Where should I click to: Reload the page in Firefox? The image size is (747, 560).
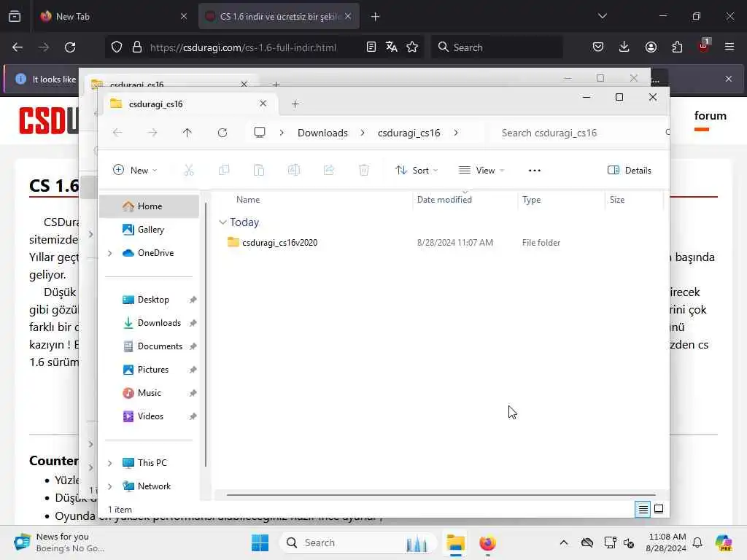point(70,47)
